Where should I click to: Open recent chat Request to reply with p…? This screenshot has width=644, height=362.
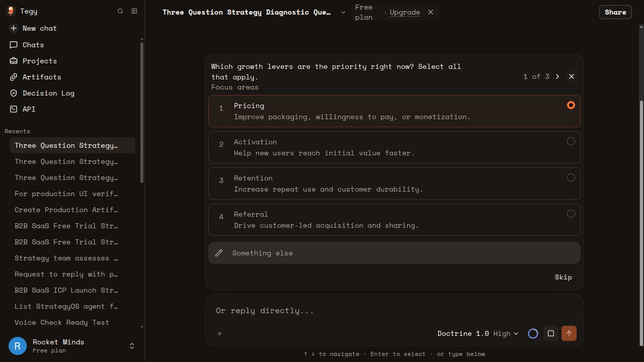pyautogui.click(x=72, y=274)
